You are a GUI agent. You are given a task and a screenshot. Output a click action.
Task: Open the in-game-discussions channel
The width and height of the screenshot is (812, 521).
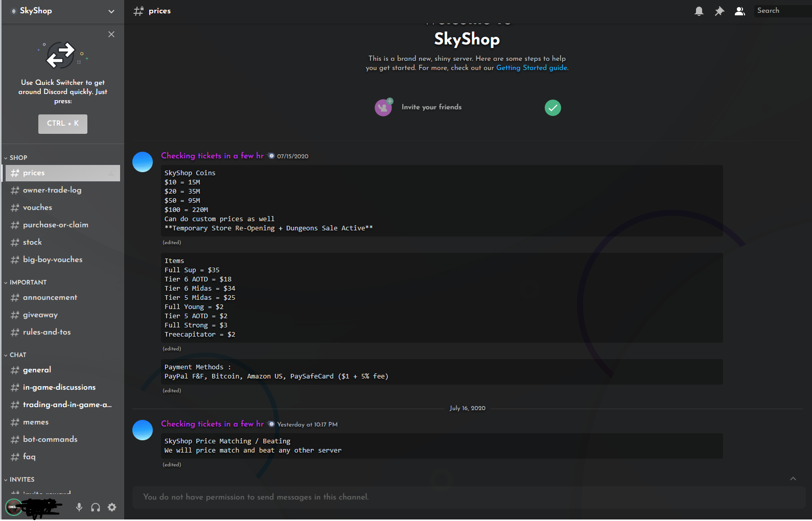[63, 388]
